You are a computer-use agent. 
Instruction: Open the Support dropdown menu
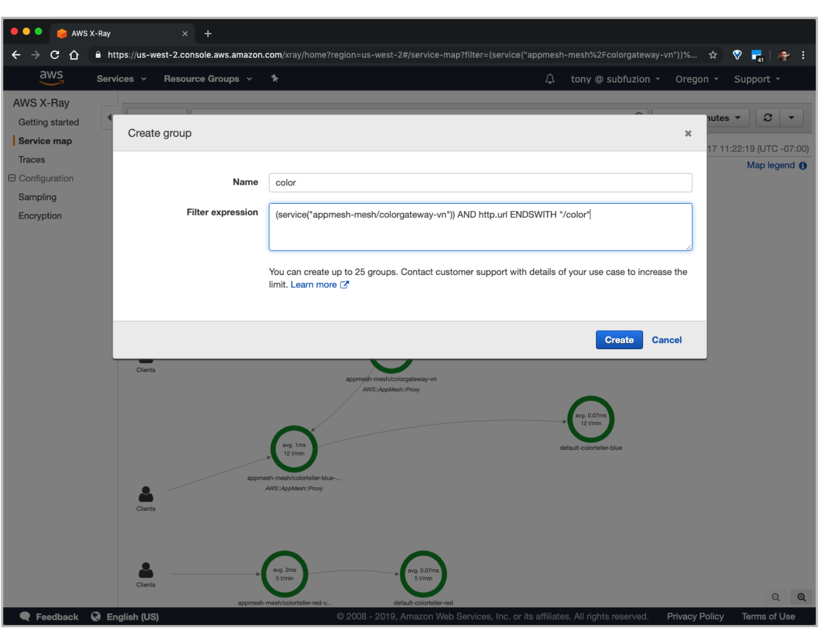757,79
